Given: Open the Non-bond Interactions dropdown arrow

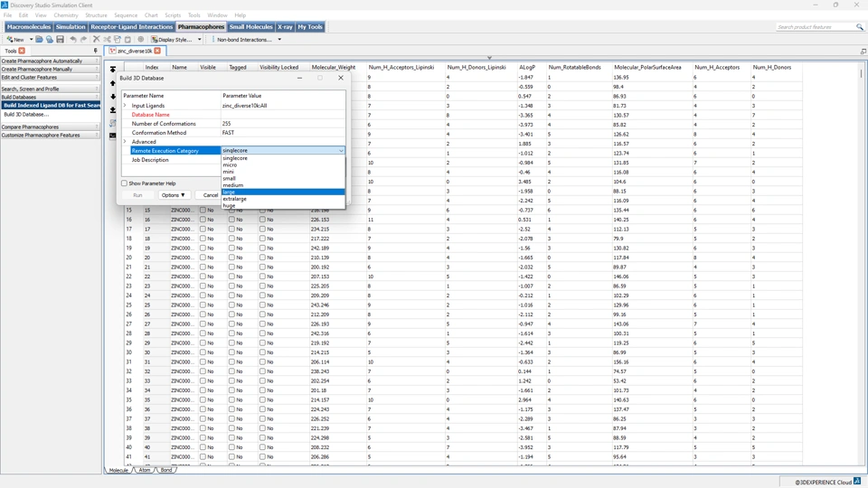Looking at the screenshot, I should [279, 39].
